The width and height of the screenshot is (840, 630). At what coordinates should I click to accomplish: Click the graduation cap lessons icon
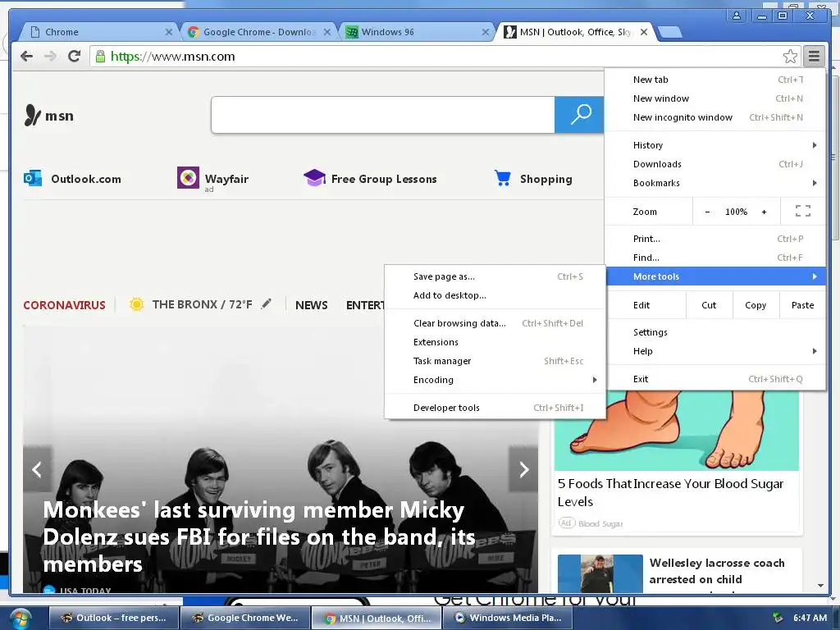314,177
